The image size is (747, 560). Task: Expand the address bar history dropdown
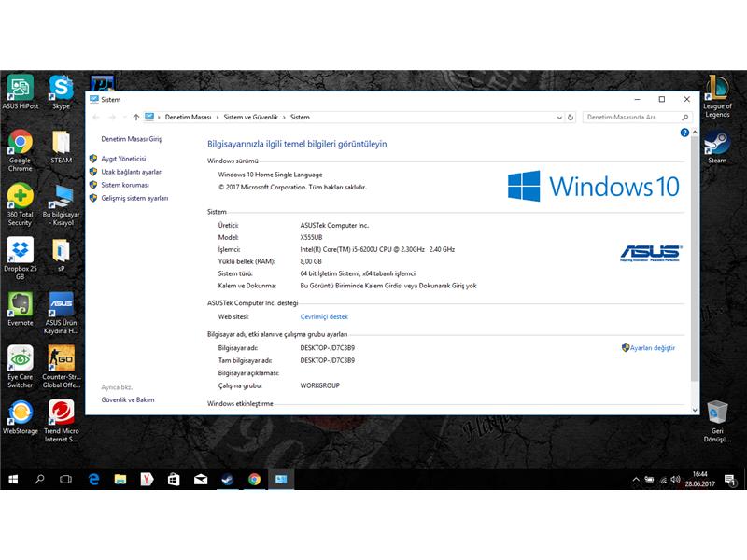click(x=559, y=118)
